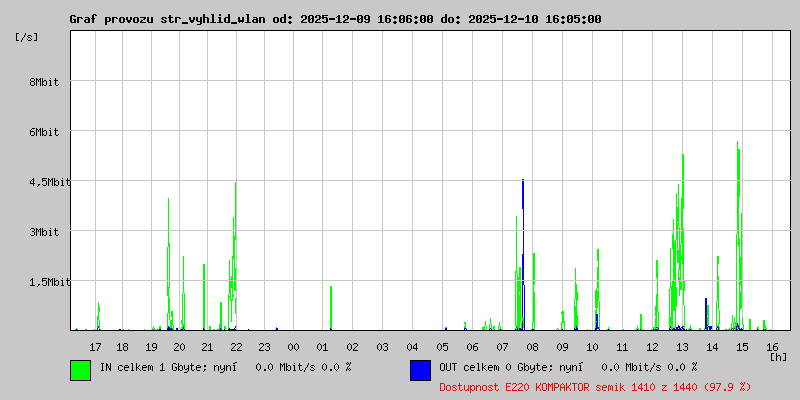Click the [h] hours axis label
This screenshot has width=800, height=400.
click(x=777, y=356)
